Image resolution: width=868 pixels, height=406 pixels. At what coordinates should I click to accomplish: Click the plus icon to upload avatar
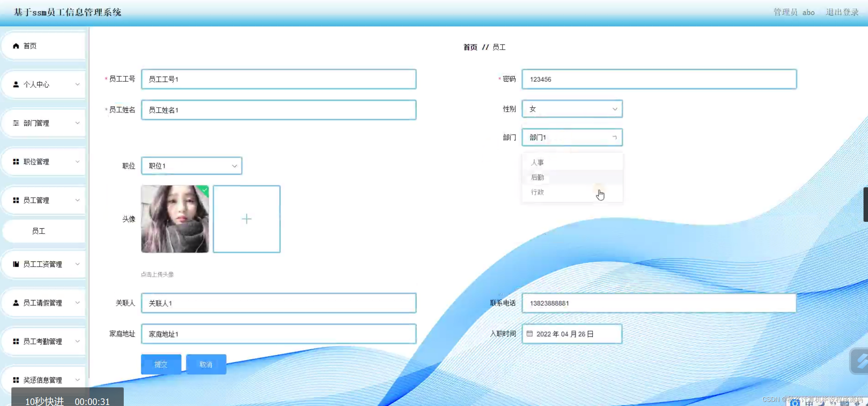click(x=246, y=219)
